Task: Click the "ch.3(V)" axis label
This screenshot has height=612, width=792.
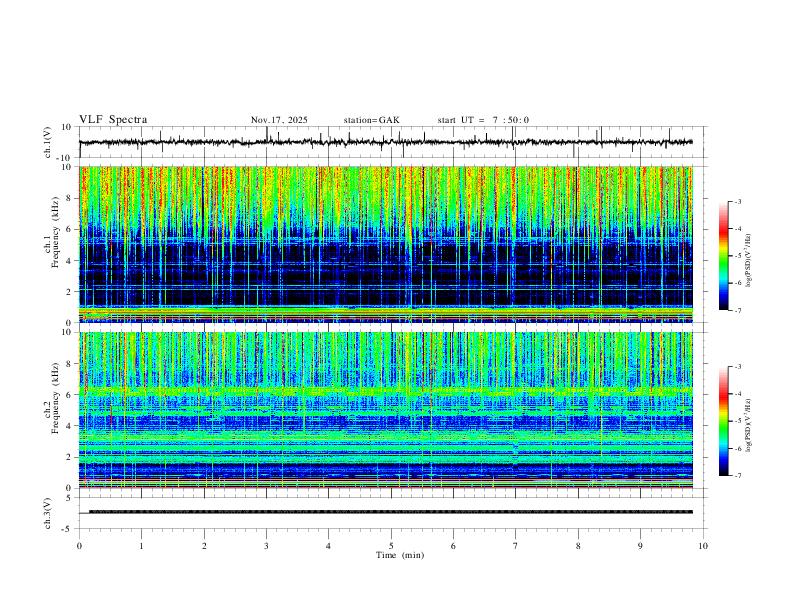Action: coord(48,513)
